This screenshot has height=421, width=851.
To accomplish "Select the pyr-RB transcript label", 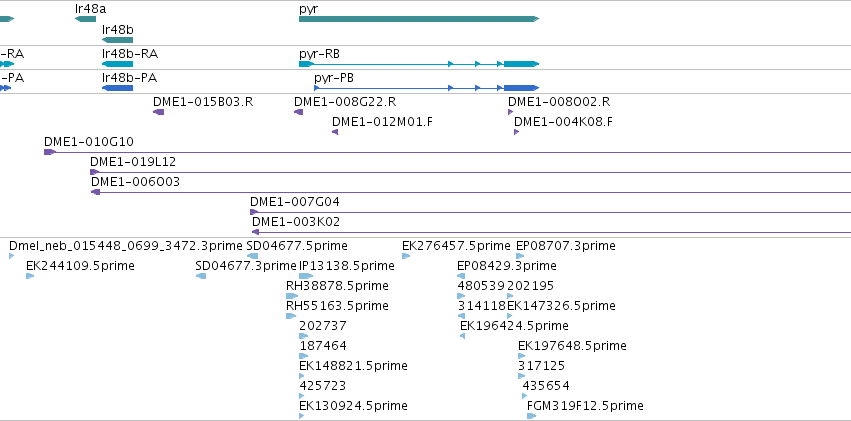I will (319, 52).
